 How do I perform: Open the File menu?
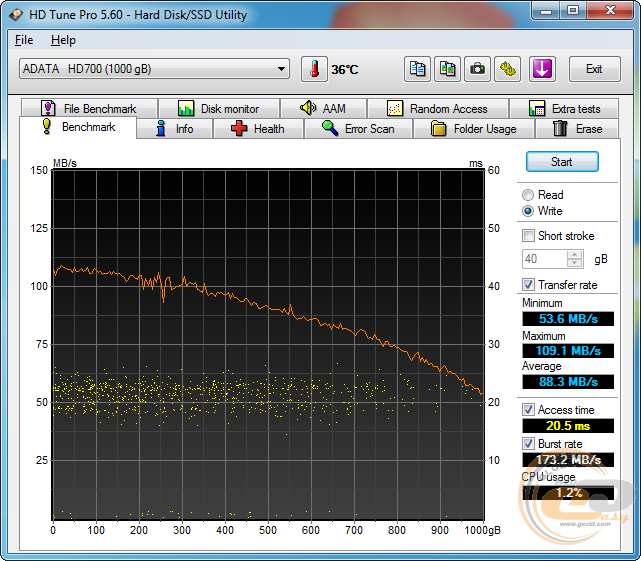(x=24, y=40)
